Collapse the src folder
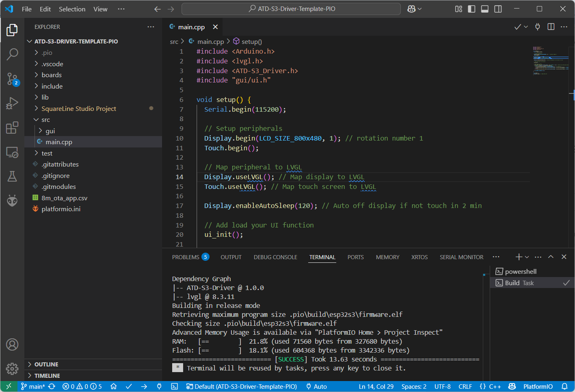 tap(45, 120)
